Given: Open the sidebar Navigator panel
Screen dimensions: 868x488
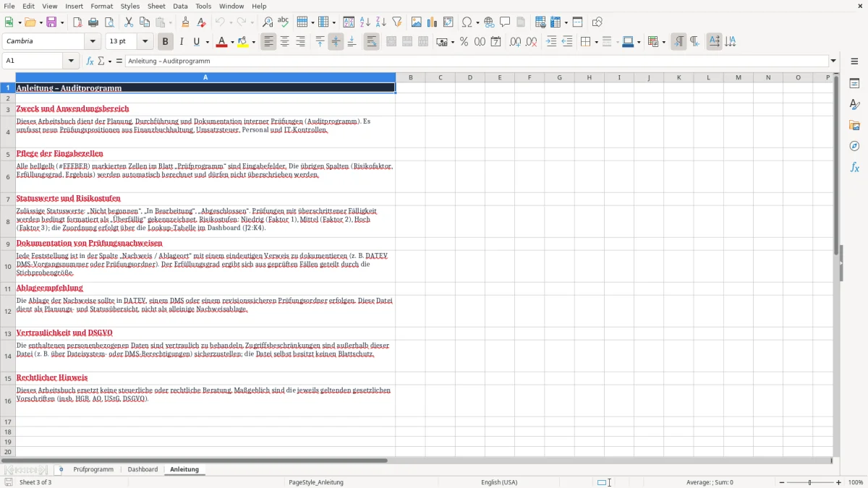Looking at the screenshot, I should [854, 146].
